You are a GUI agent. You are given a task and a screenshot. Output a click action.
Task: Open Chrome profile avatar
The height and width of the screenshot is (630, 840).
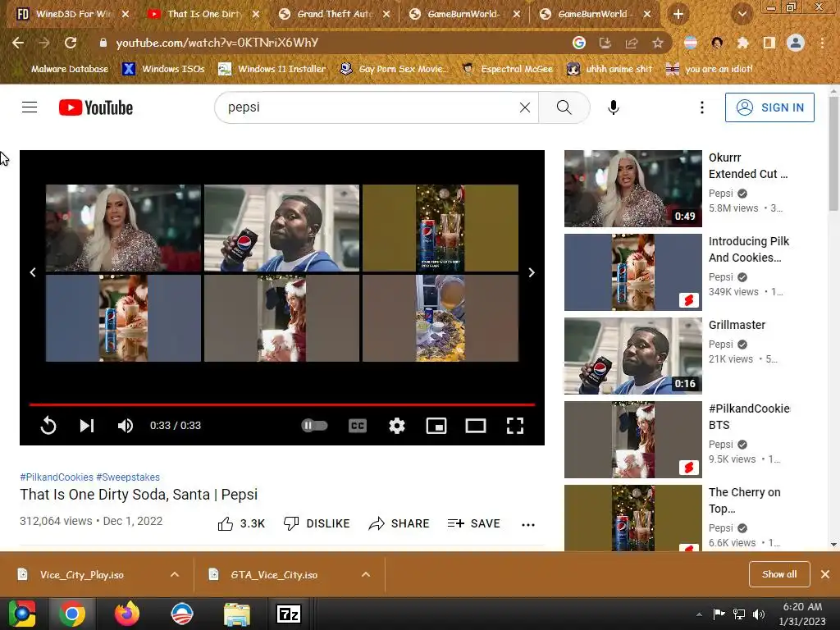[796, 43]
